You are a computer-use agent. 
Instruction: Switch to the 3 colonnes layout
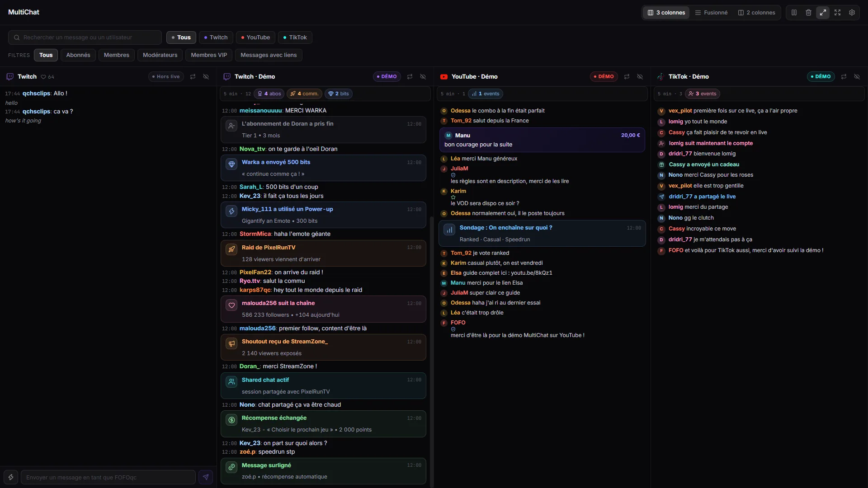point(666,13)
